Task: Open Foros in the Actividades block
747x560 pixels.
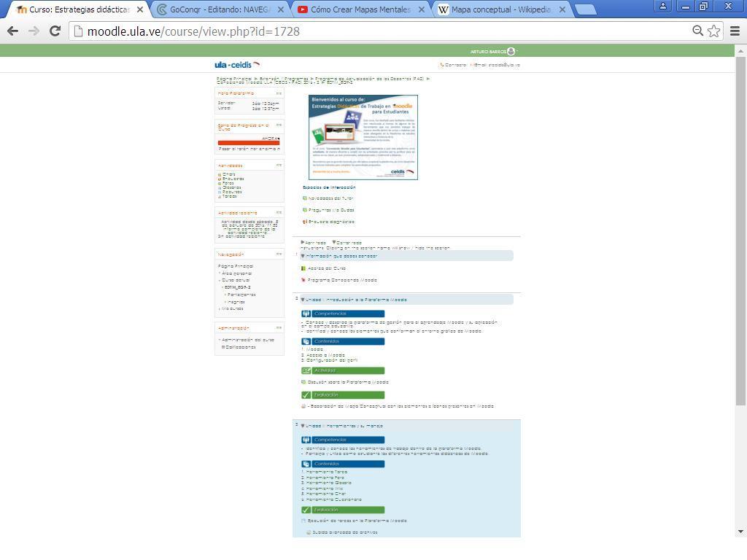Action: tap(228, 183)
